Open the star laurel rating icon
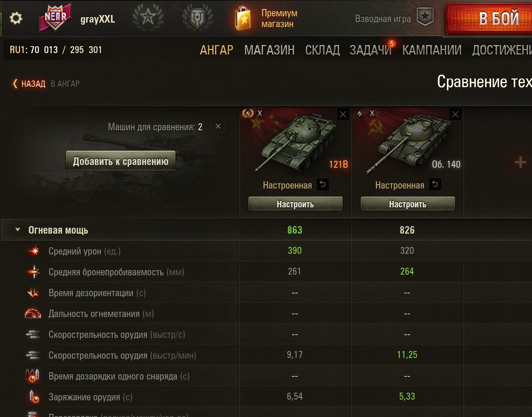This screenshot has width=532, height=417. click(148, 17)
